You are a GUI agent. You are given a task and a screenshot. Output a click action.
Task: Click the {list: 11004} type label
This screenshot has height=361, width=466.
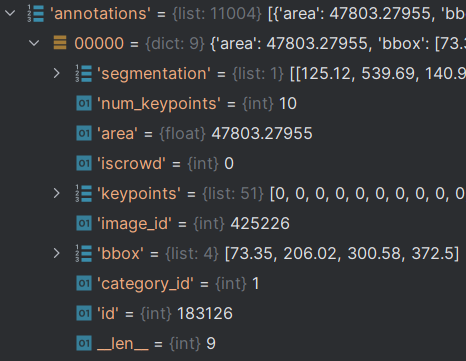[217, 14]
